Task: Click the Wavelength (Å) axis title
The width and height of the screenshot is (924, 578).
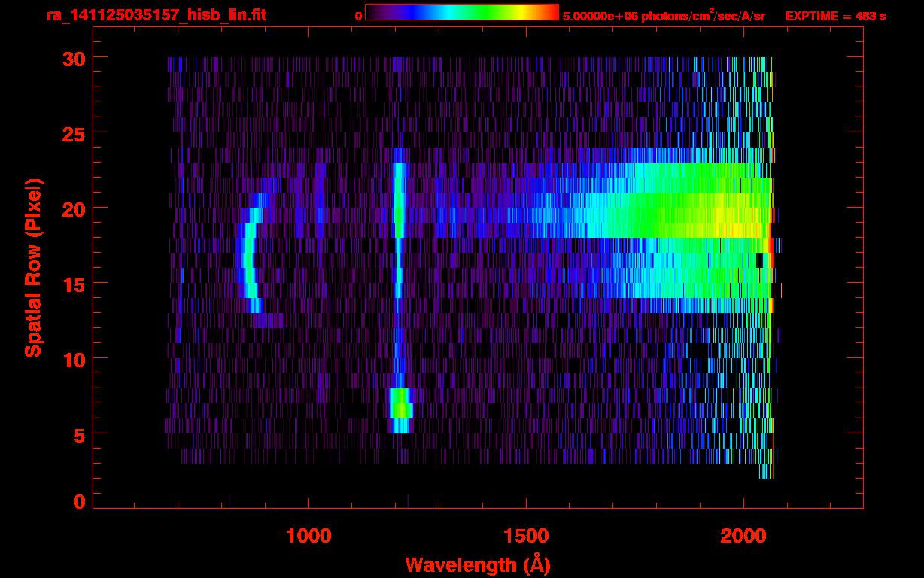Action: [x=478, y=564]
